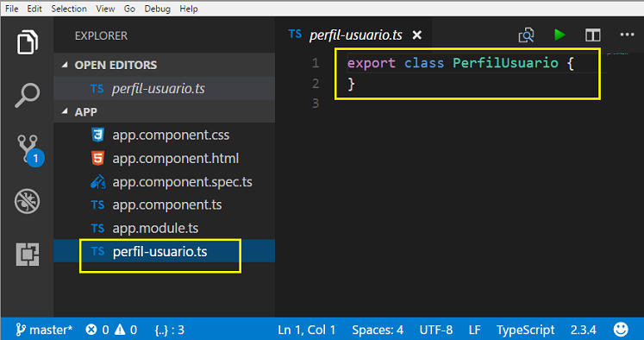This screenshot has width=644, height=340.
Task: Open the Explorer view in activity bar
Action: (28, 42)
